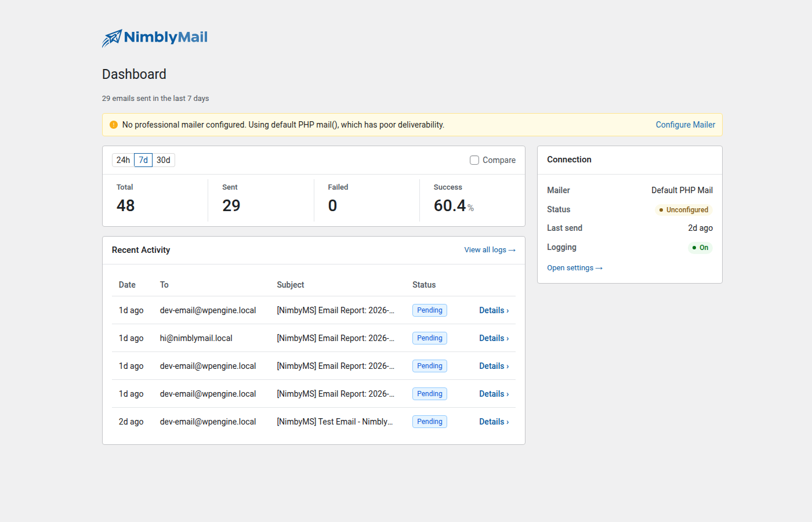The width and height of the screenshot is (812, 522).
Task: Click the Recent Activity heading
Action: pyautogui.click(x=141, y=250)
